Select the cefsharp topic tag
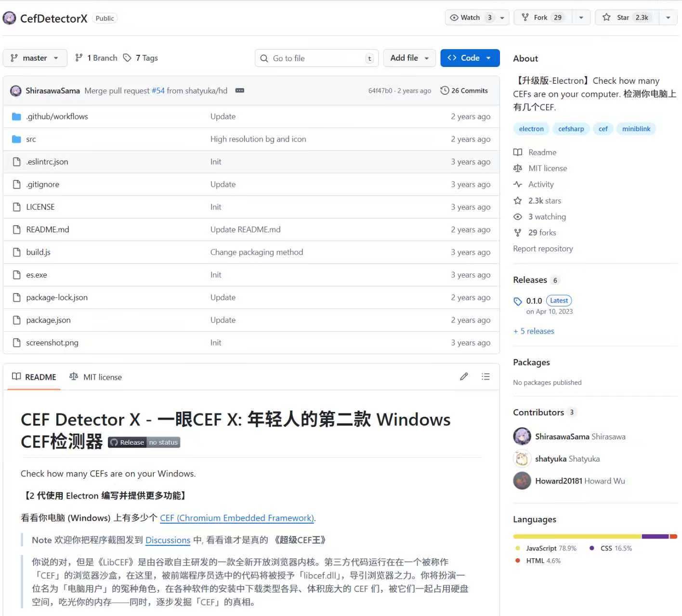The image size is (682, 616). click(571, 128)
